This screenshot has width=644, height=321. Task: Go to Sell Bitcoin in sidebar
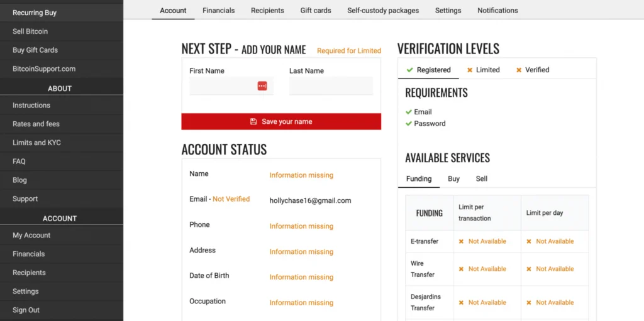[62, 31]
